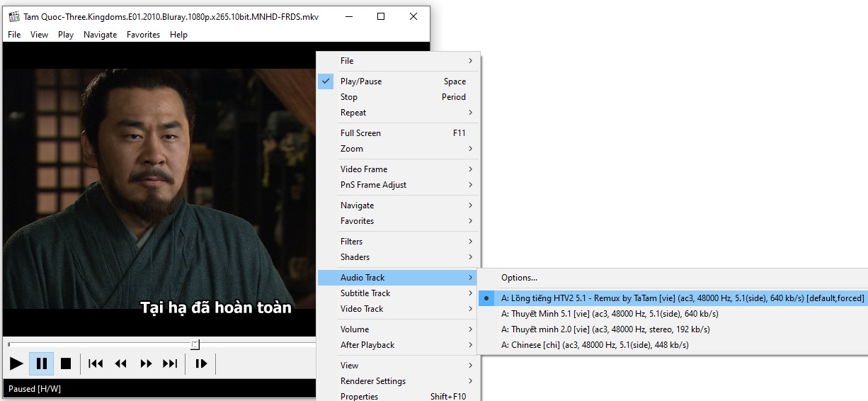868x401 pixels.
Task: Expand the Navigate submenu in context menu
Action: click(399, 205)
